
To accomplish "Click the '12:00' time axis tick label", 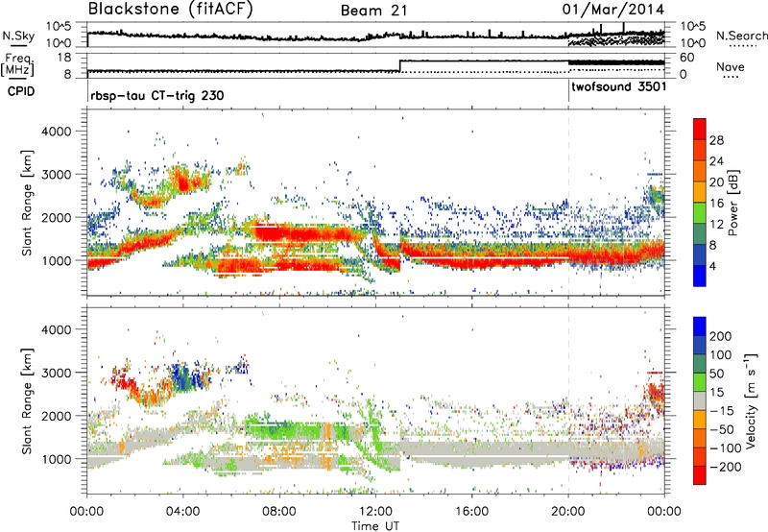I will (x=375, y=511).
